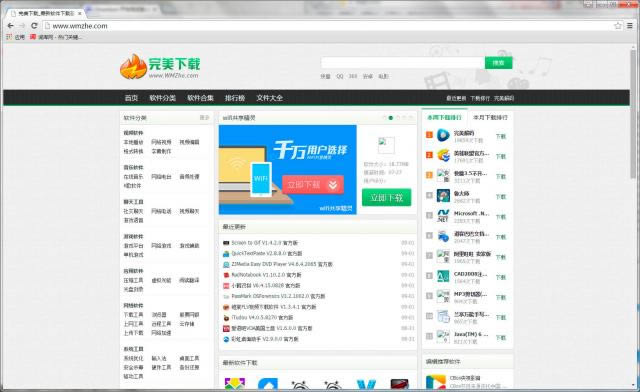Image resolution: width=640 pixels, height=392 pixels.
Task: Click the icon beside QuickTextPaste entry
Action: pyautogui.click(x=226, y=254)
